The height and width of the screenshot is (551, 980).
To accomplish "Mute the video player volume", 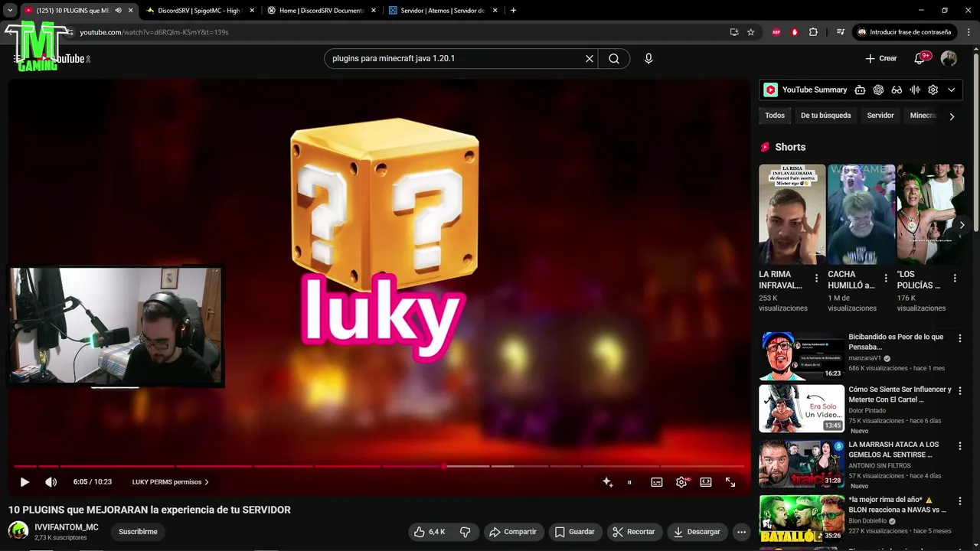I will (x=51, y=482).
